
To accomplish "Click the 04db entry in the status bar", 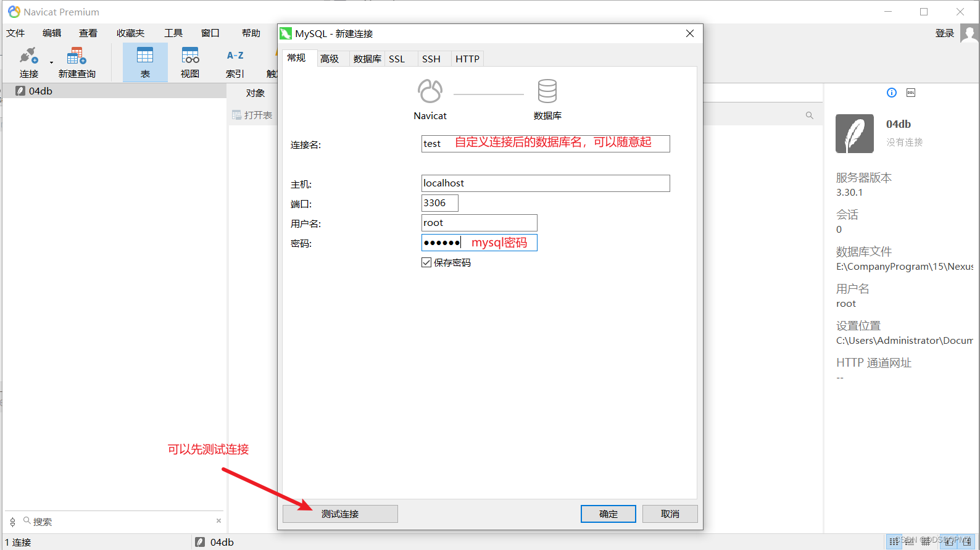I will 215,542.
